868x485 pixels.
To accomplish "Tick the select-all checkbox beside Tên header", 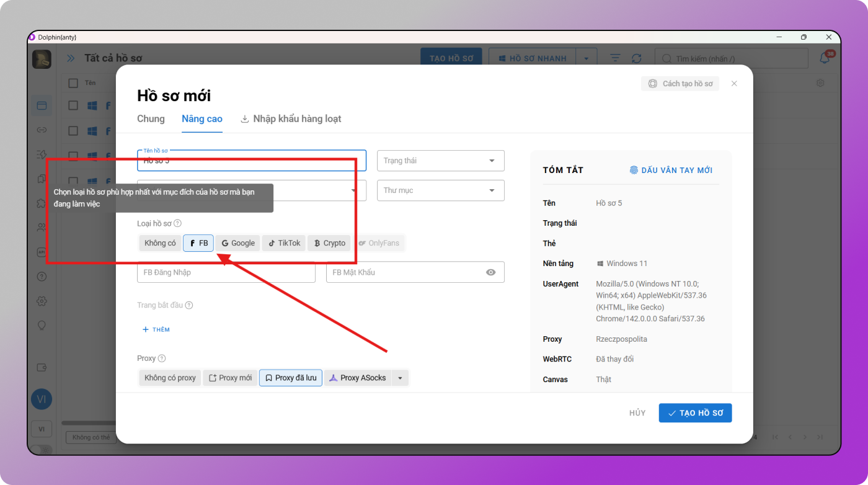I will click(x=73, y=83).
